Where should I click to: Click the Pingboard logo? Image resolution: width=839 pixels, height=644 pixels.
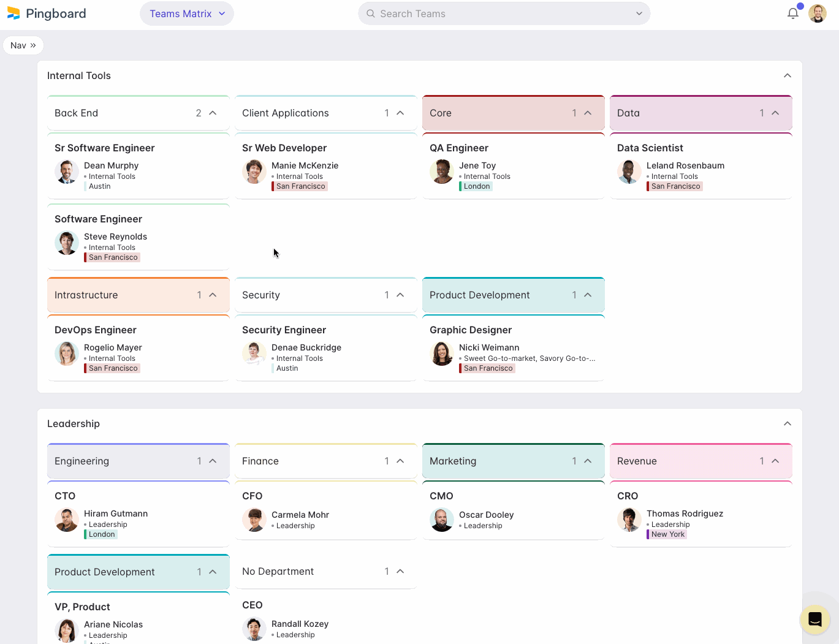47,13
